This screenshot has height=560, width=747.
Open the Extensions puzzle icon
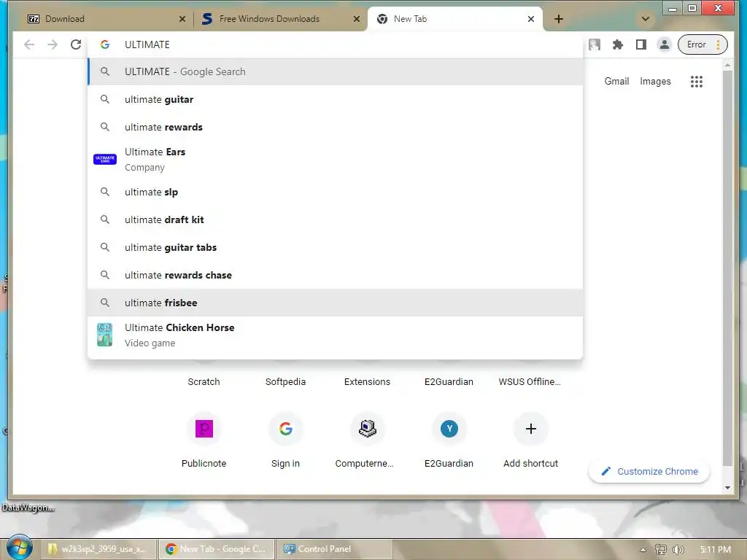[617, 44]
